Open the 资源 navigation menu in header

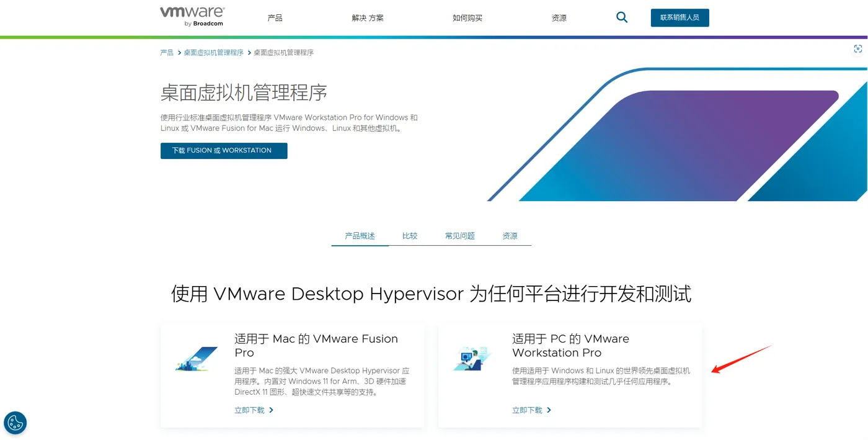[559, 18]
